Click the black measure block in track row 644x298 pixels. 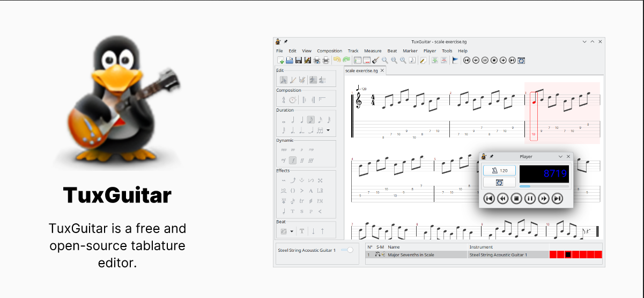pos(568,255)
